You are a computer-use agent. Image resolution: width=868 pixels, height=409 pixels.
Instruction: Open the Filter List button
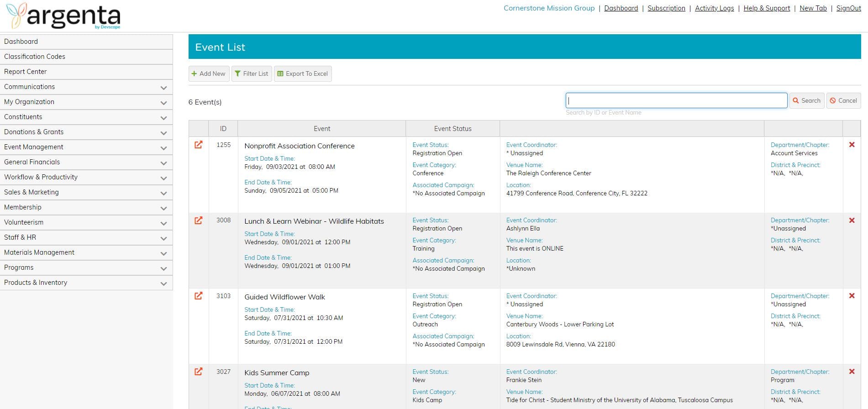(x=252, y=73)
